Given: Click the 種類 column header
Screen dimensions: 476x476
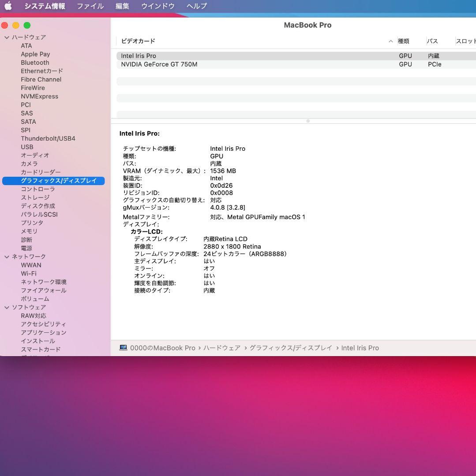Looking at the screenshot, I should click(x=405, y=41).
